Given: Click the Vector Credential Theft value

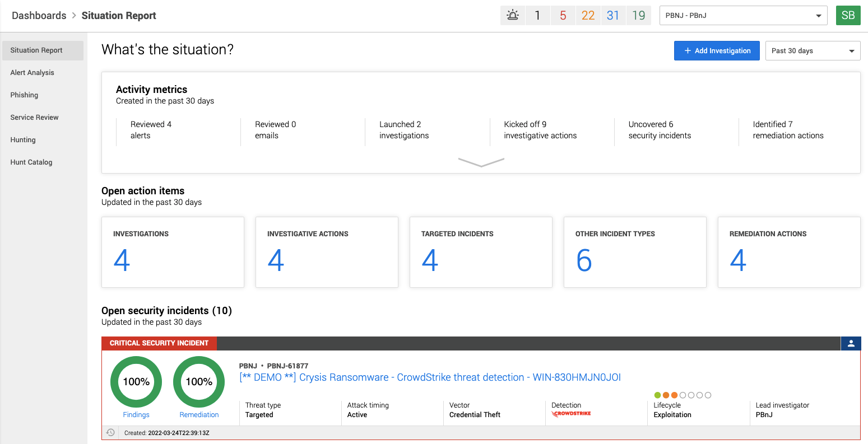Looking at the screenshot, I should click(x=475, y=415).
